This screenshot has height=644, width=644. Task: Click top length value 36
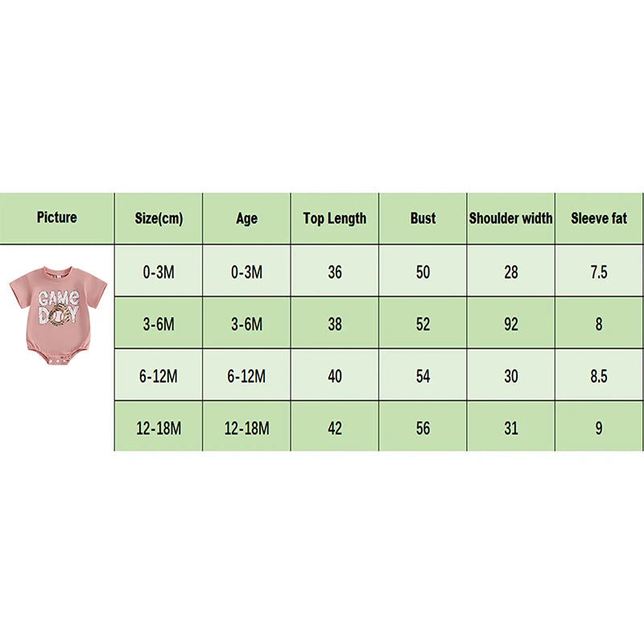(335, 272)
